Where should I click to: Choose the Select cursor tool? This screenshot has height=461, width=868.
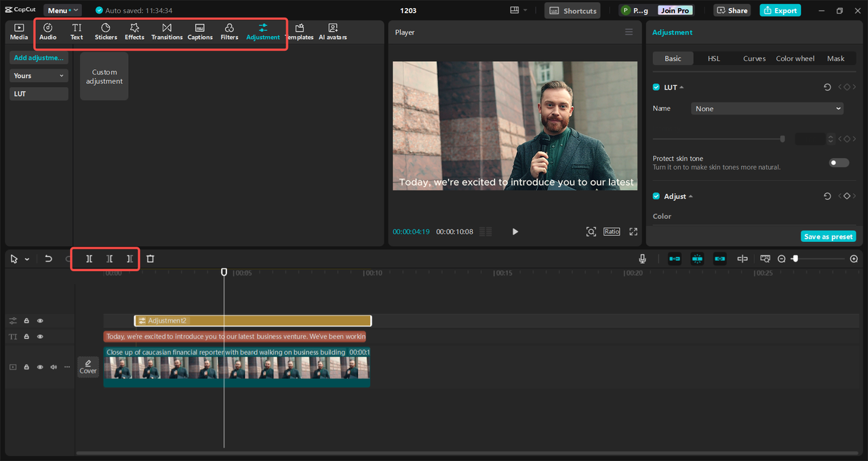coord(14,259)
